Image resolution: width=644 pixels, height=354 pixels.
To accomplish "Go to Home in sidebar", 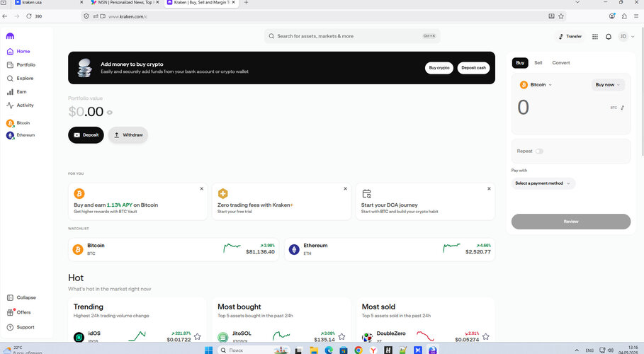I will [18, 52].
